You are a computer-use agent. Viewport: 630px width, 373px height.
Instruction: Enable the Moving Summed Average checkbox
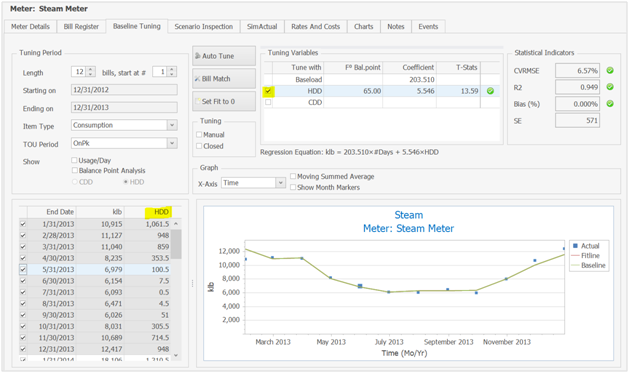pos(293,176)
